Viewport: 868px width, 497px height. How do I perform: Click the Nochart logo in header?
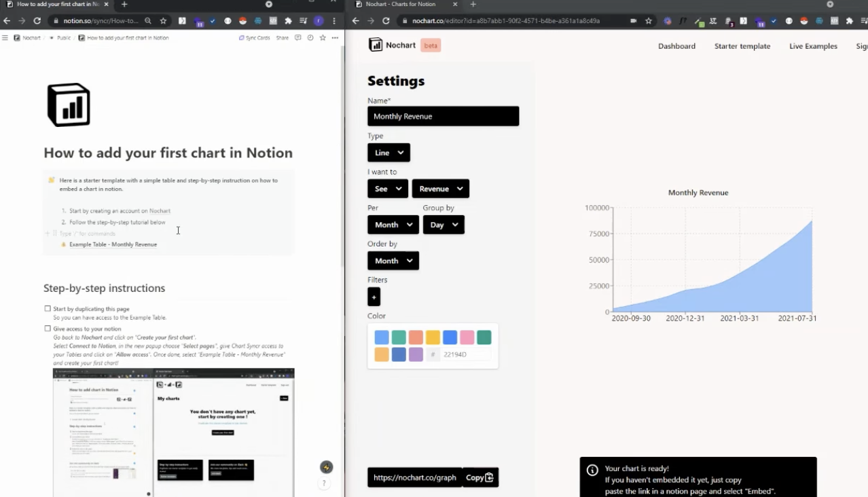(392, 45)
